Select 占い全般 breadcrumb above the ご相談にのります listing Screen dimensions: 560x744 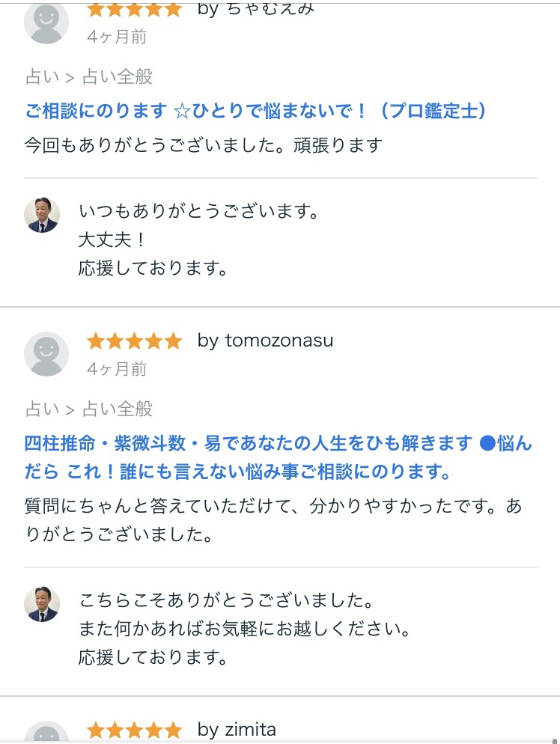click(117, 76)
